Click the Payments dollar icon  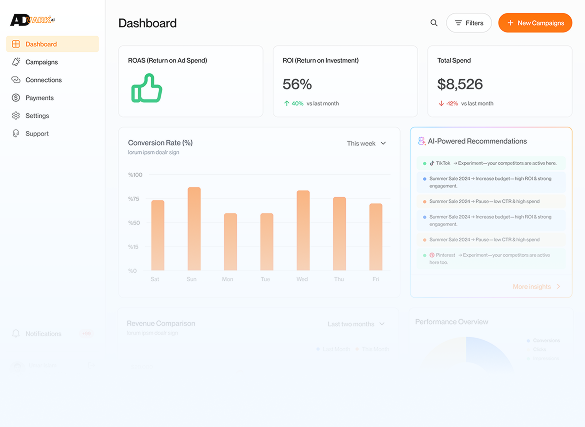[16, 98]
